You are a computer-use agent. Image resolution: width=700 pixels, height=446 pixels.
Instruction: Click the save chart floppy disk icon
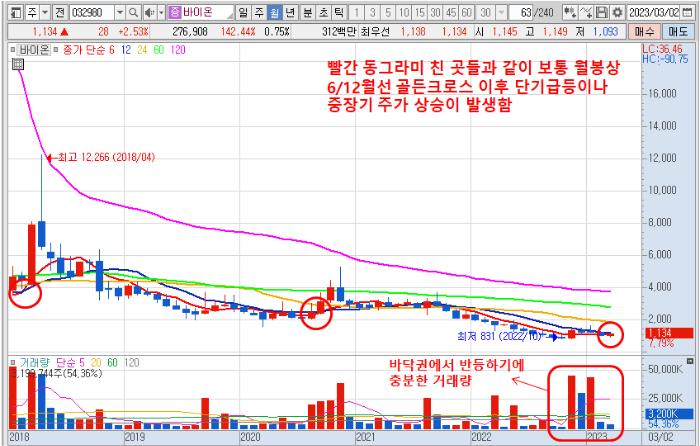[602, 13]
